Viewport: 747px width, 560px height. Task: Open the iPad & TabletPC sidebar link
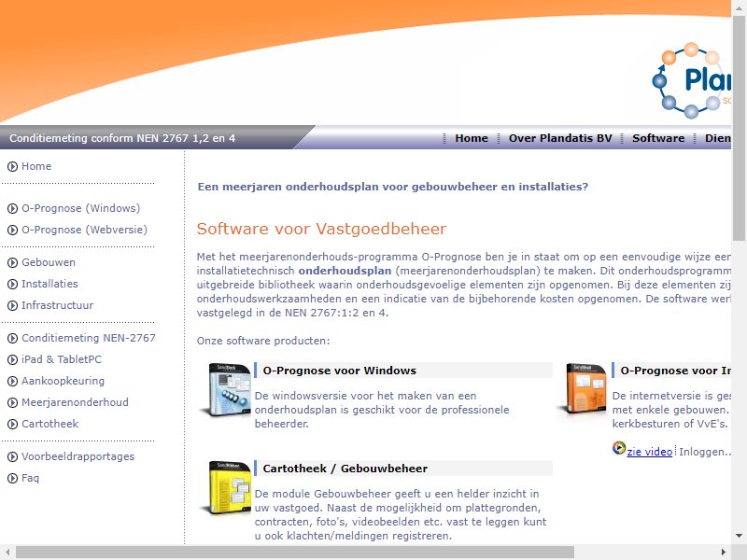(62, 359)
